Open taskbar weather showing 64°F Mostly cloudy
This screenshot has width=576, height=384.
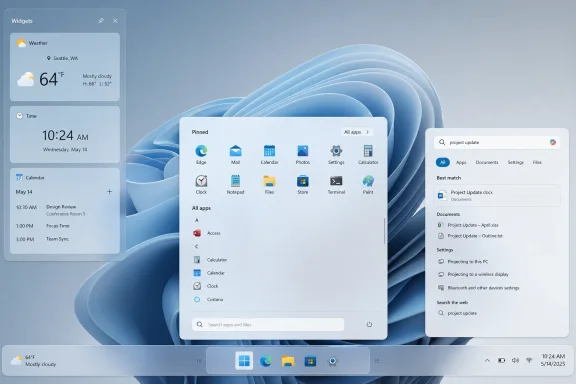[x=34, y=361]
